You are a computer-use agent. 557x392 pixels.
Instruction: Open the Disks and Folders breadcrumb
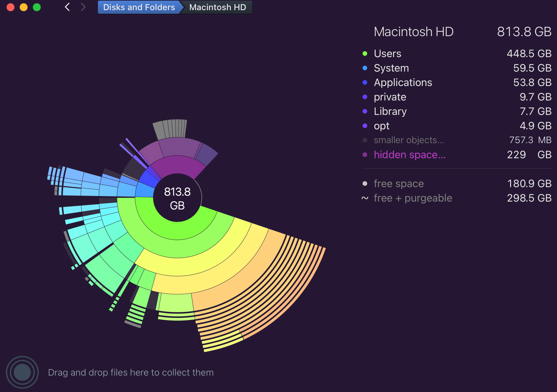click(139, 7)
